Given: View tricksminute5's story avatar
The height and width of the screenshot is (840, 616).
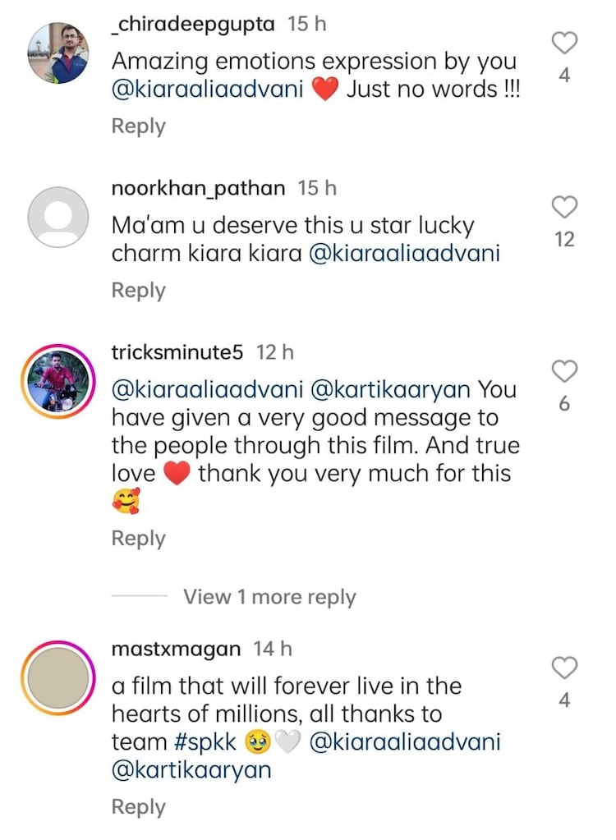Looking at the screenshot, I should [58, 382].
